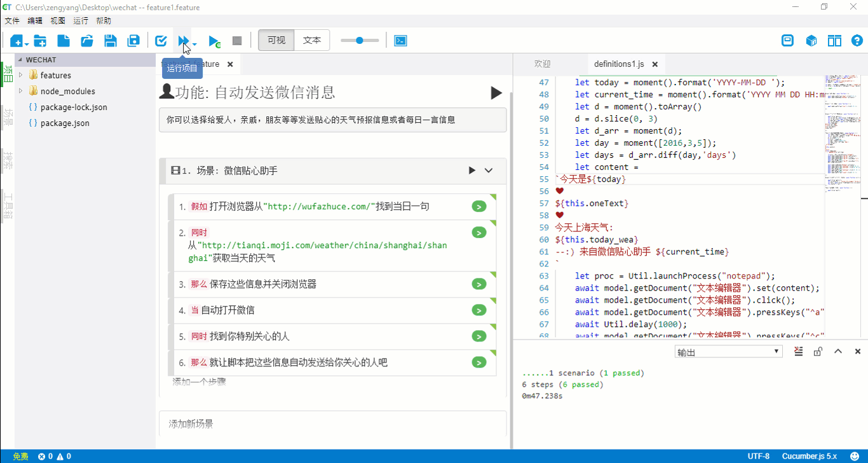Click the validate check toolbar icon
Viewport: 868px width, 463px height.
[x=161, y=41]
